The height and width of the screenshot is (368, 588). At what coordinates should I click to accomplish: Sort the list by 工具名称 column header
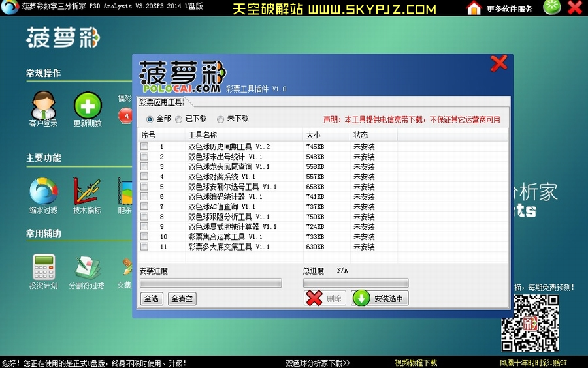(x=203, y=135)
